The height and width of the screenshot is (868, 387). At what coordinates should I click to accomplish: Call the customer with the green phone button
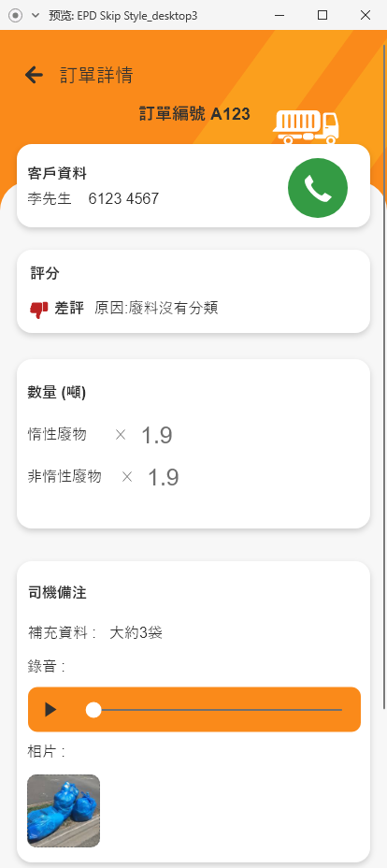pos(318,188)
